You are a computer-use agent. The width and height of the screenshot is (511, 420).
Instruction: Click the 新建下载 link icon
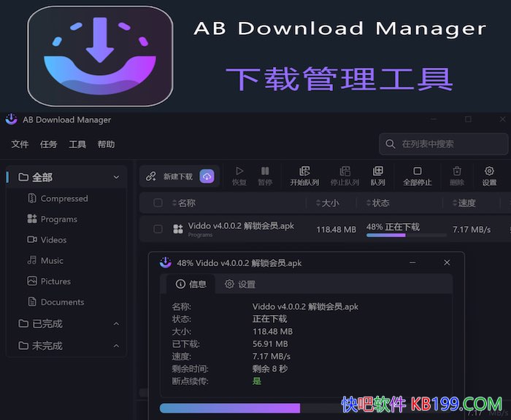pyautogui.click(x=151, y=176)
